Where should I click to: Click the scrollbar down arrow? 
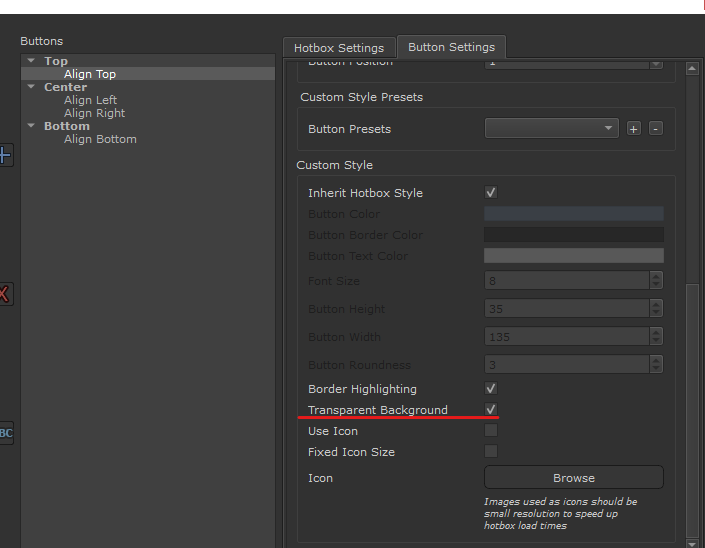(x=691, y=541)
